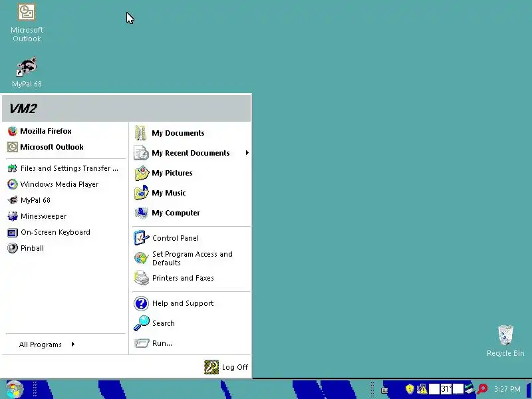Click the My Pictures folder icon

[141, 173]
